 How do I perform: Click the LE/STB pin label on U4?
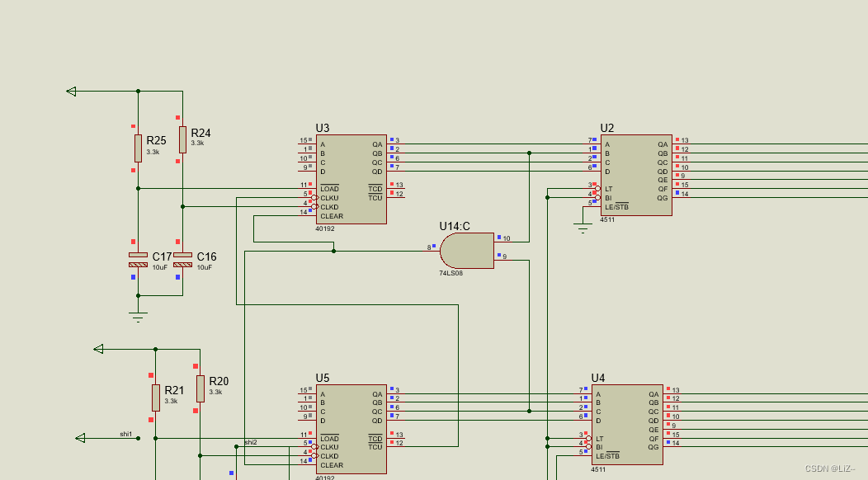pos(608,456)
